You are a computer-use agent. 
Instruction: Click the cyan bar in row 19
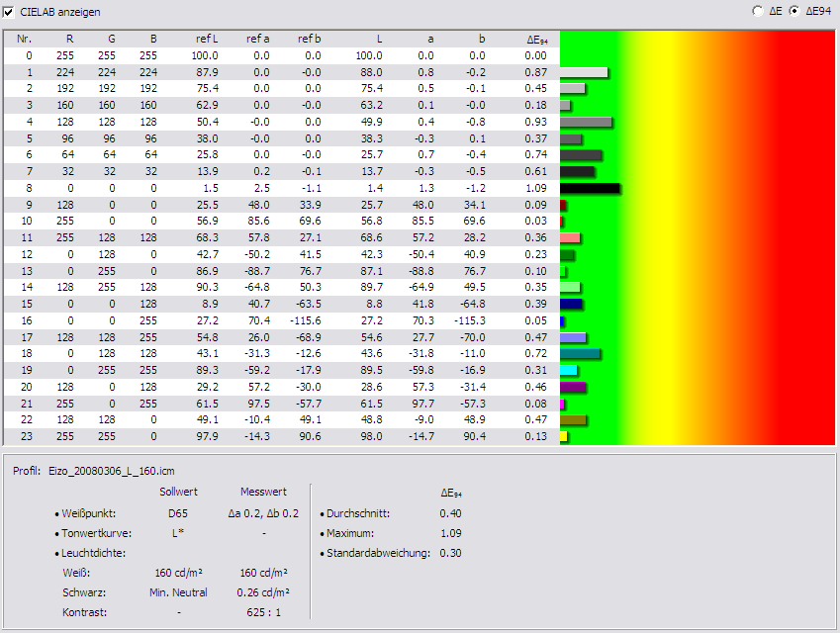568,370
